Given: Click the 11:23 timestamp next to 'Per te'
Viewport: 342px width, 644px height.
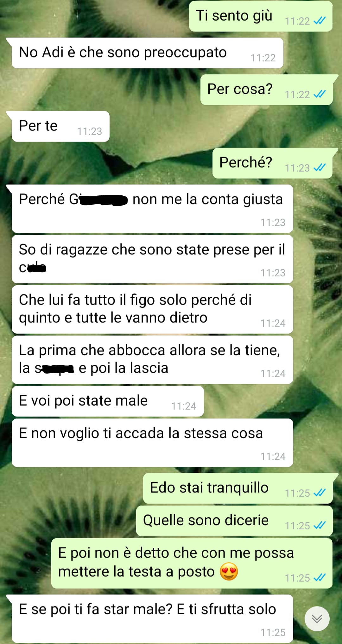Looking at the screenshot, I should click(x=90, y=131).
